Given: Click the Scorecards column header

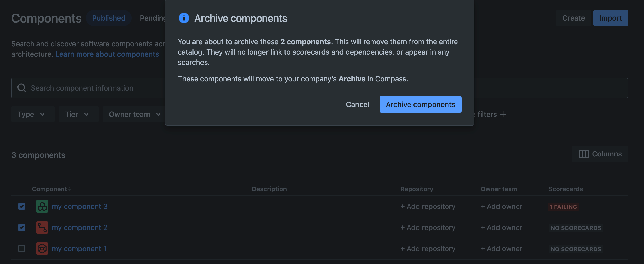Looking at the screenshot, I should click(x=566, y=189).
